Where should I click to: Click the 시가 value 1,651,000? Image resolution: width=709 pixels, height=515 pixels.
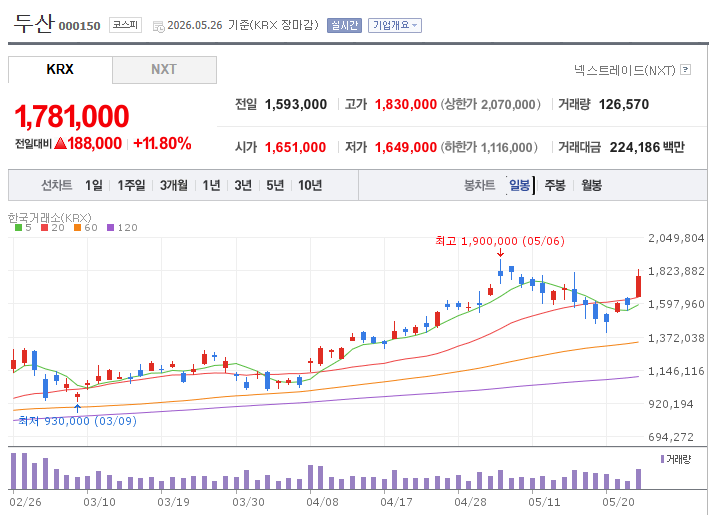pos(295,147)
